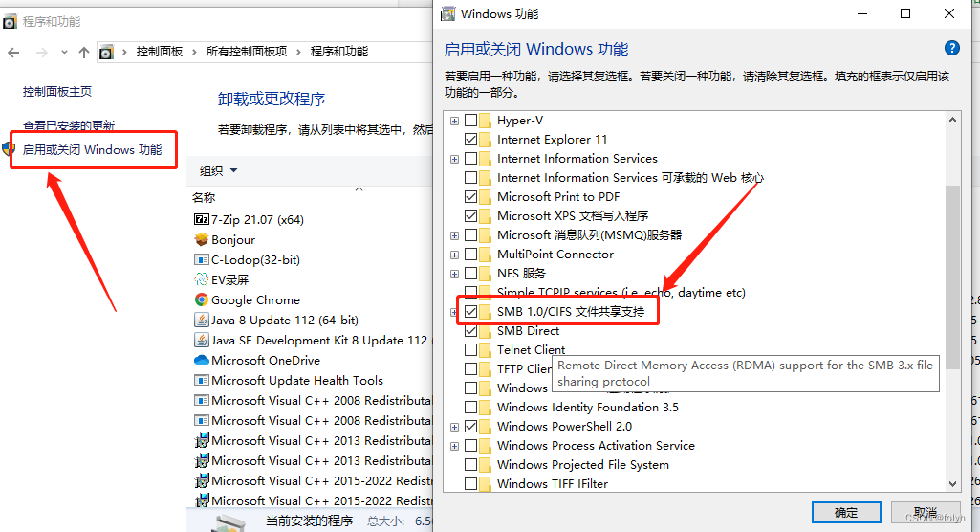Enable Internet Information Services 可承载的 Web 核心 checkbox
The image size is (980, 532).
(471, 178)
